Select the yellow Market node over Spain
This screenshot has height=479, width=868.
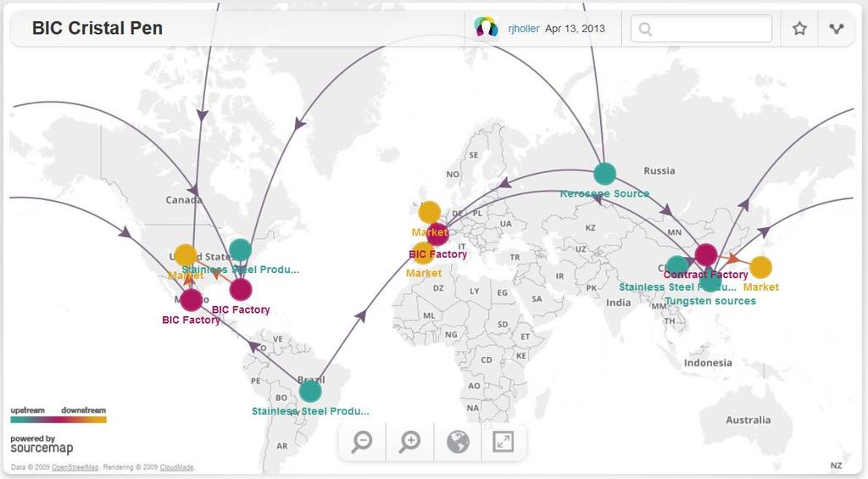[423, 253]
